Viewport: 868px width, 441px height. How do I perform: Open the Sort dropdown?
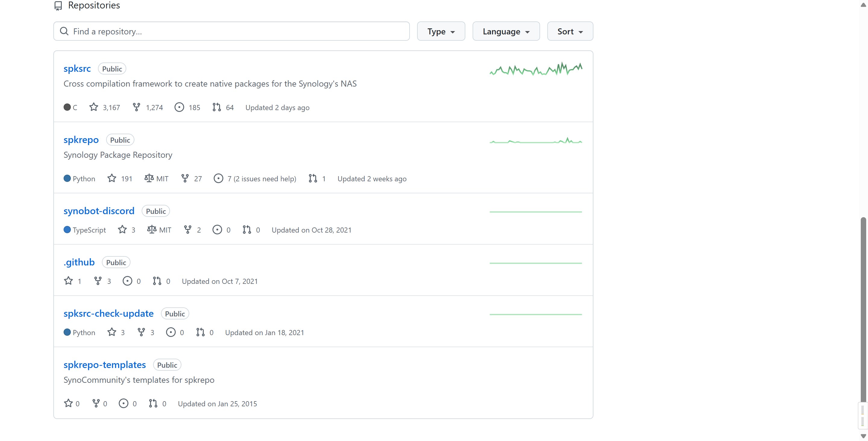pos(570,31)
